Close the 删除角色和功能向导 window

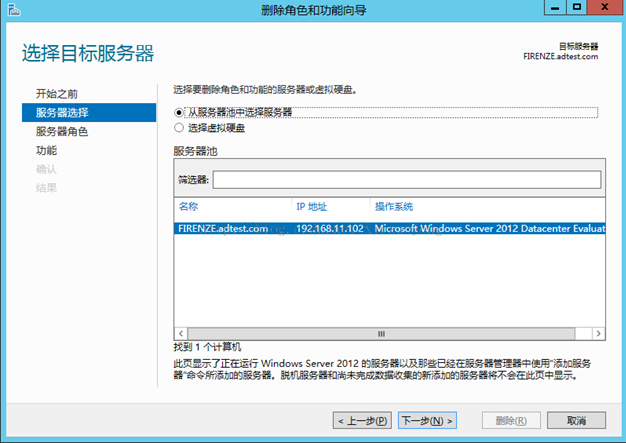tap(604, 8)
